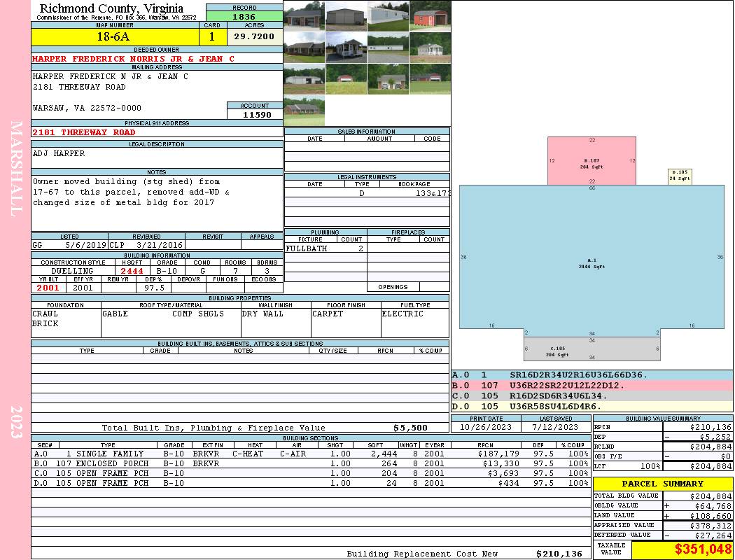Click Building Replacement Cost New $210,136
Image resolution: width=735 pixels, height=560 pixels.
point(559,554)
